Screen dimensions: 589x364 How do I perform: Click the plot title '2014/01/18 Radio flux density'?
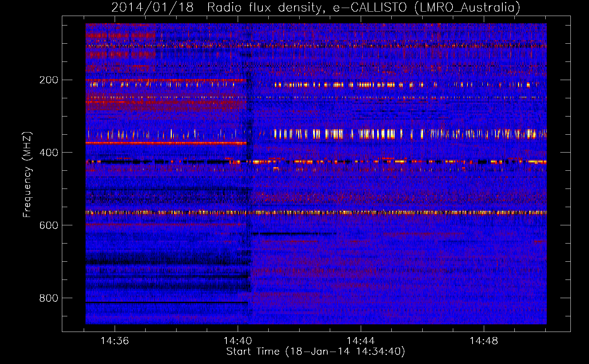point(316,8)
